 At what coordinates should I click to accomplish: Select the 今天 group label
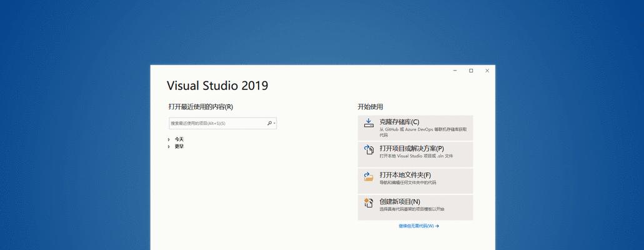pyautogui.click(x=179, y=139)
